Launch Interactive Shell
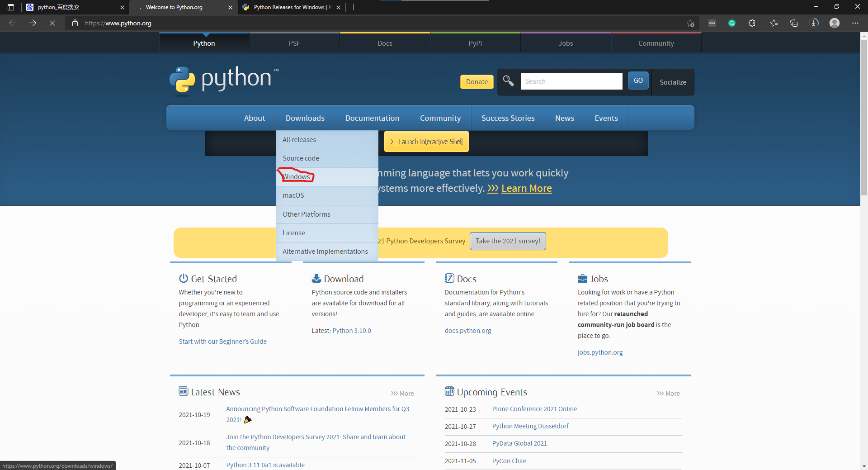 click(x=426, y=142)
